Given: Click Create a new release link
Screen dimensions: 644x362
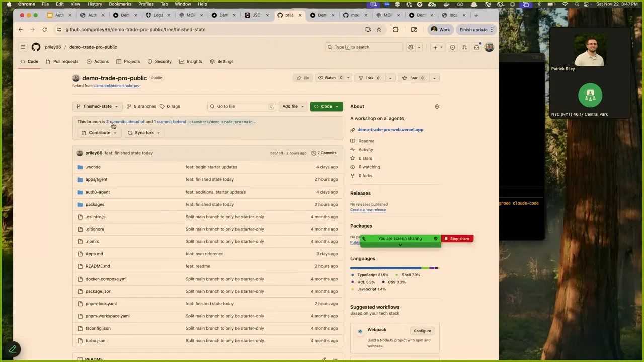Looking at the screenshot, I should point(368,210).
